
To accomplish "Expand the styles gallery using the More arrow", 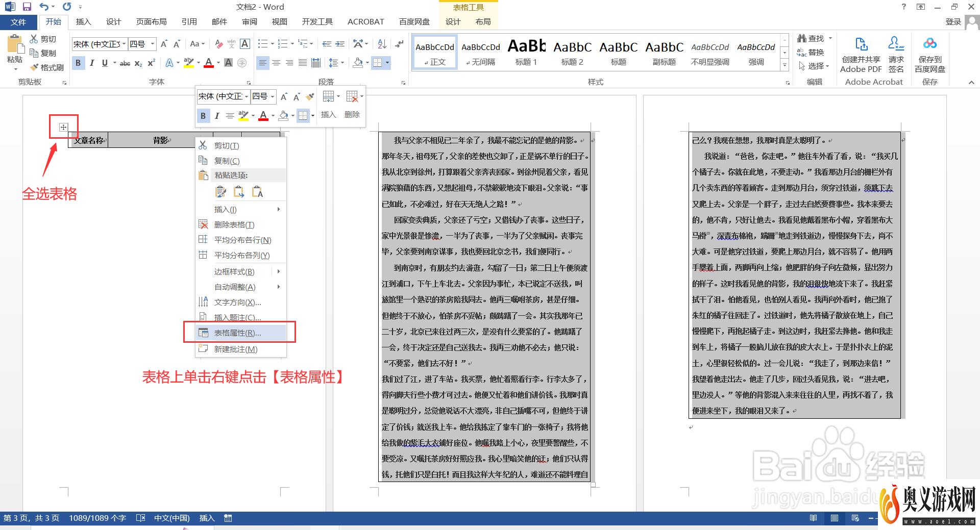I will coord(785,65).
